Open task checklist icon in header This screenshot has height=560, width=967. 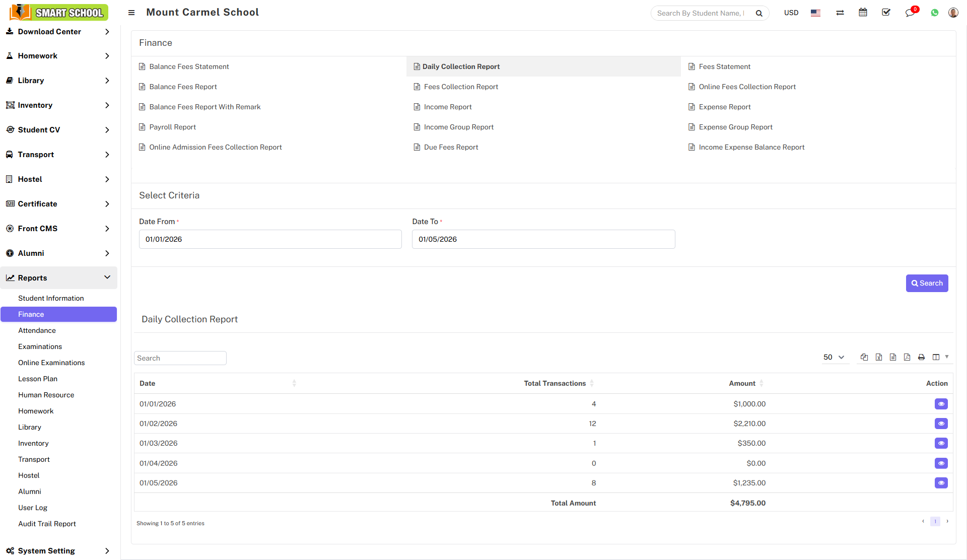[x=886, y=13]
